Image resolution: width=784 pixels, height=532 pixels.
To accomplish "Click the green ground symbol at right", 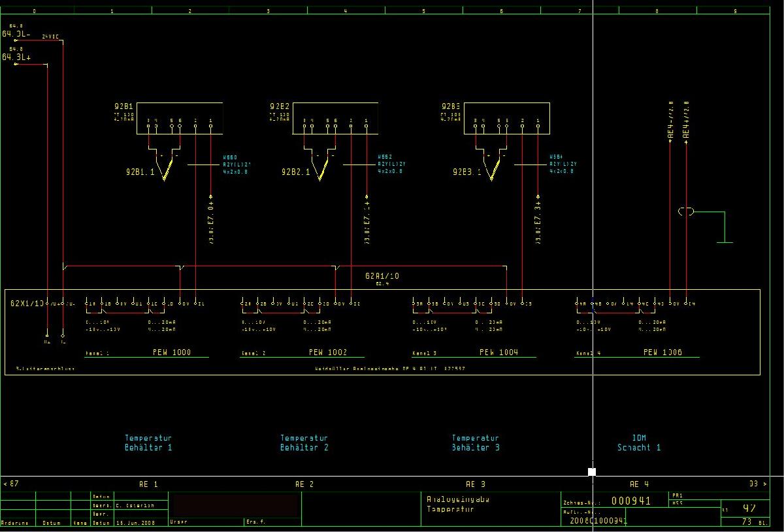I will pos(725,242).
